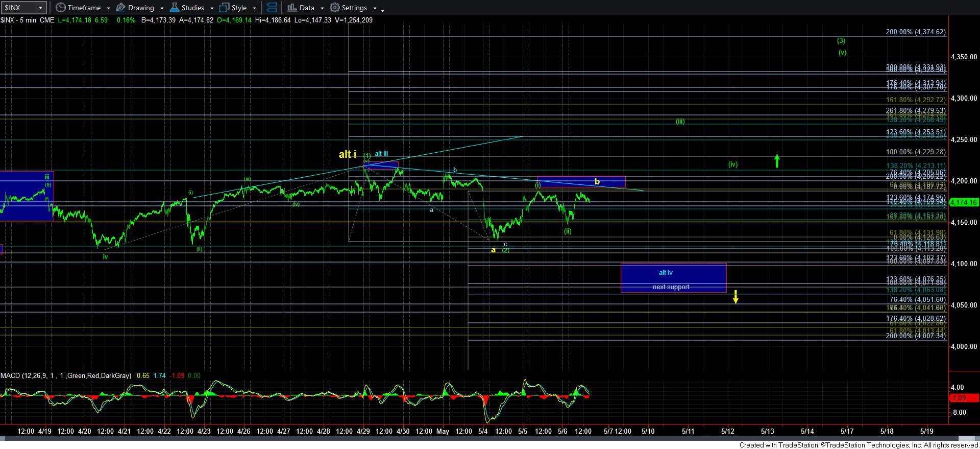Click the Studies flask icon

(175, 8)
